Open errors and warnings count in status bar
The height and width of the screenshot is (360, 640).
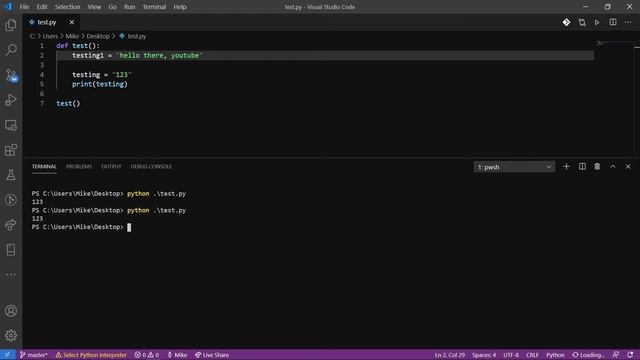(x=147, y=355)
